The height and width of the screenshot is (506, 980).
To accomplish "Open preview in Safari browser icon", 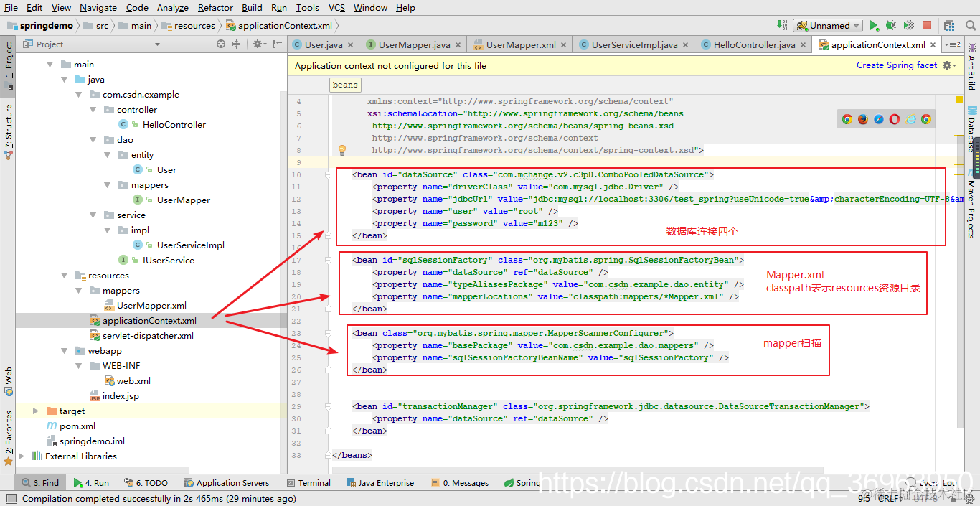I will click(x=879, y=119).
